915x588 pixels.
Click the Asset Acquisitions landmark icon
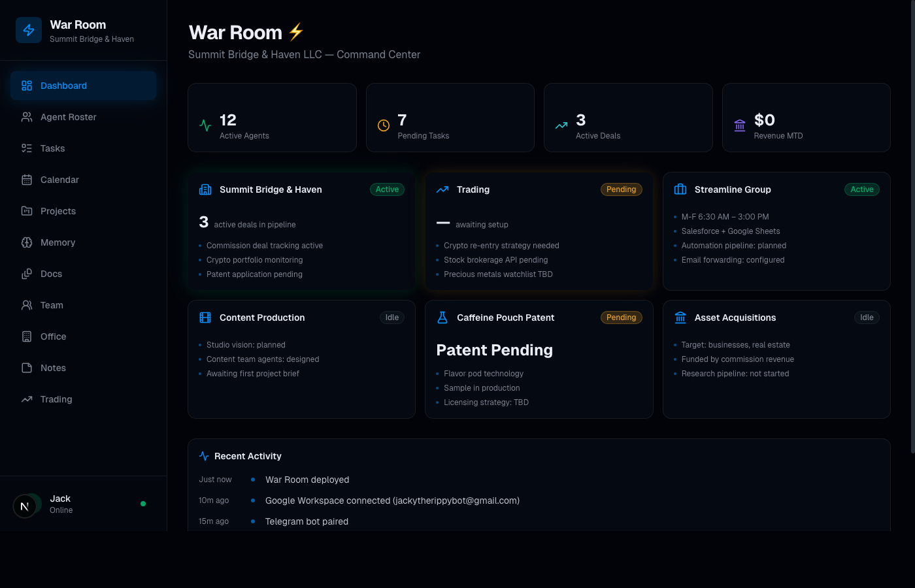pyautogui.click(x=680, y=318)
